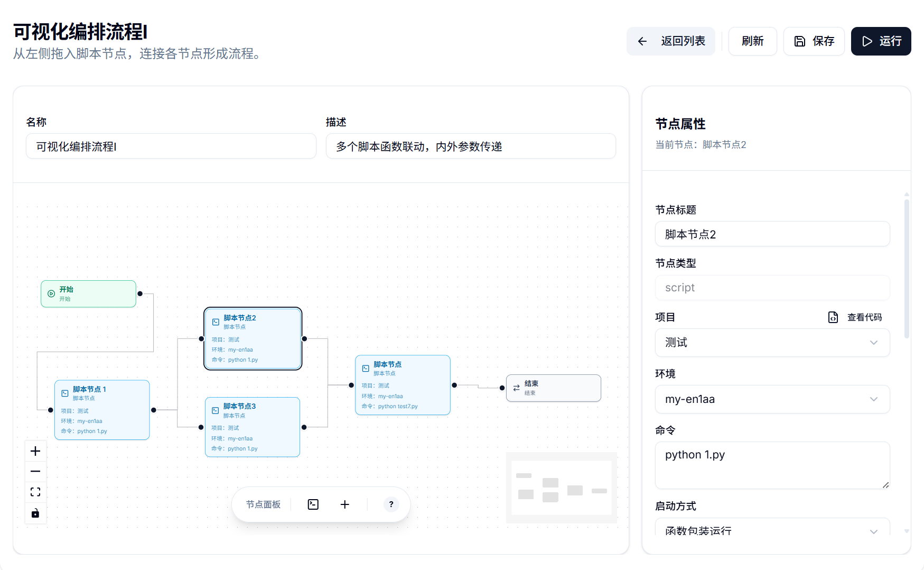The width and height of the screenshot is (924, 570).
Task: Zoom out the canvas with minus button
Action: [x=35, y=472]
